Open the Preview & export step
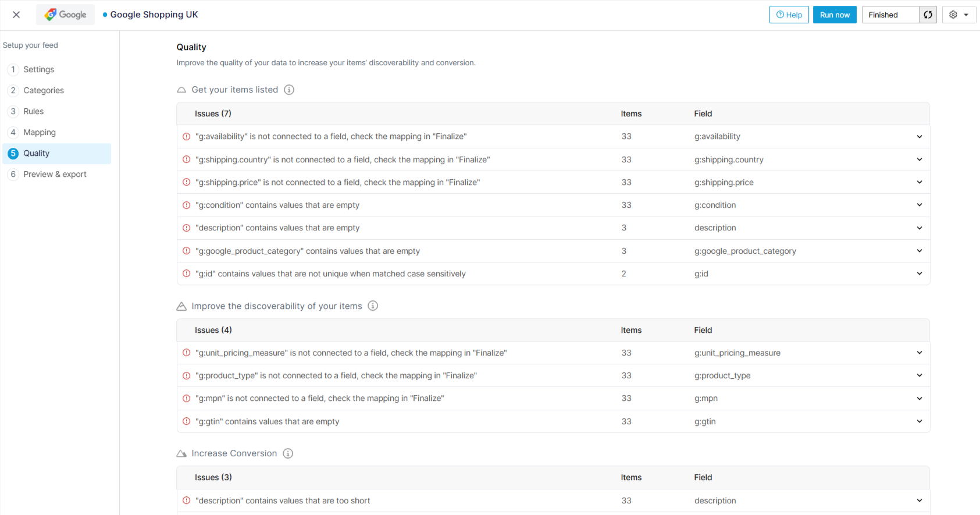Image resolution: width=980 pixels, height=515 pixels. tap(55, 175)
